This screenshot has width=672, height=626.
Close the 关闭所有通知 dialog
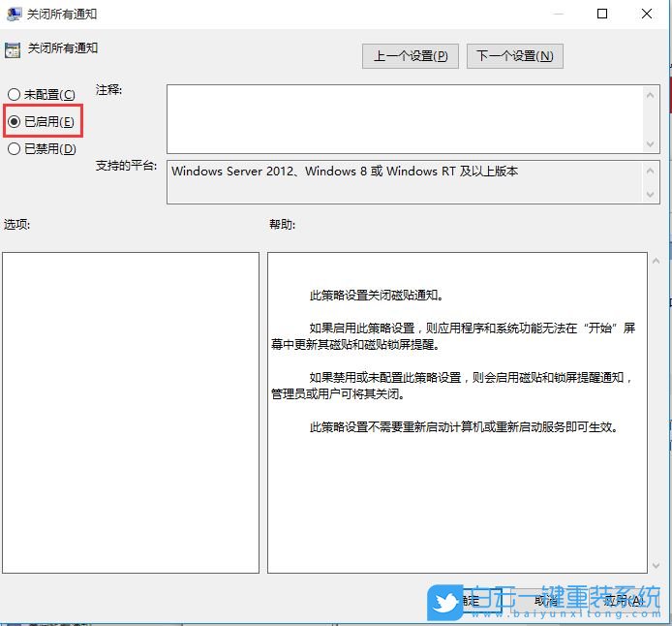point(647,14)
